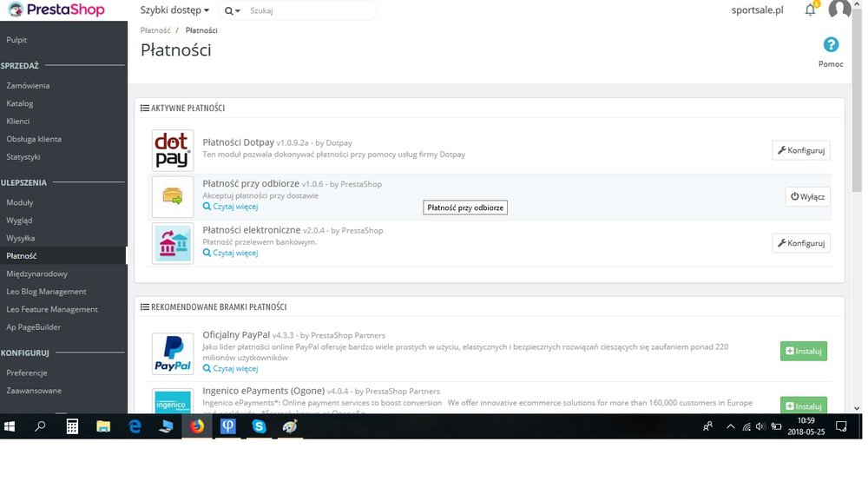The height and width of the screenshot is (488, 868).
Task: Open Katalog in the sidebar
Action: tap(19, 103)
